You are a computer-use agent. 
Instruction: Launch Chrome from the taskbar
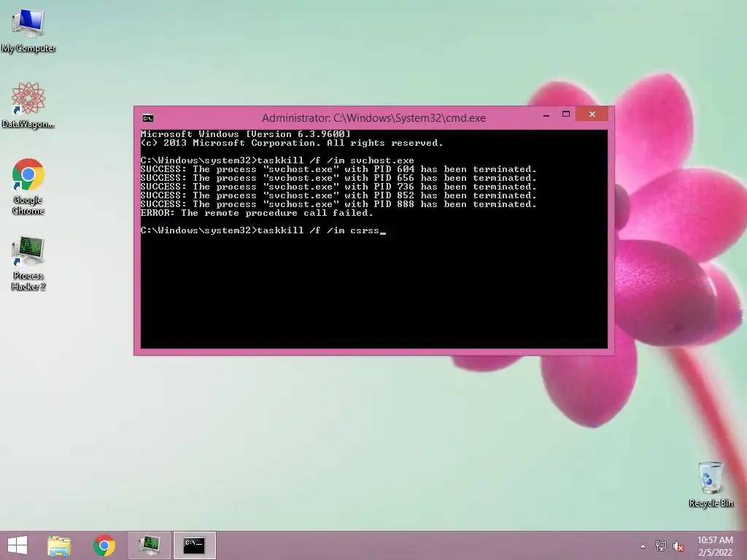tap(104, 545)
